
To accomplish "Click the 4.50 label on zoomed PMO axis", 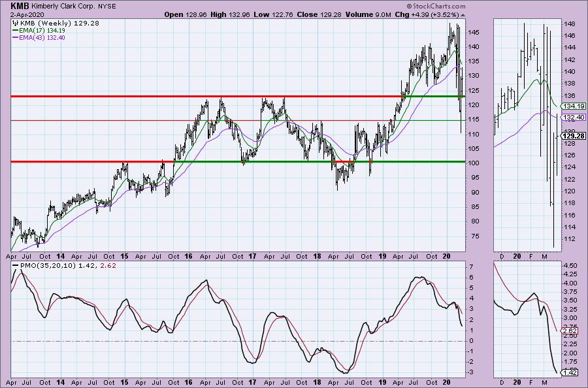I will (x=570, y=265).
